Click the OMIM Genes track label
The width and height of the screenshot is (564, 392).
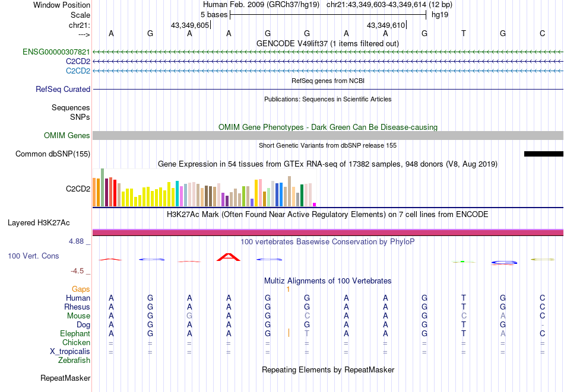(x=67, y=135)
